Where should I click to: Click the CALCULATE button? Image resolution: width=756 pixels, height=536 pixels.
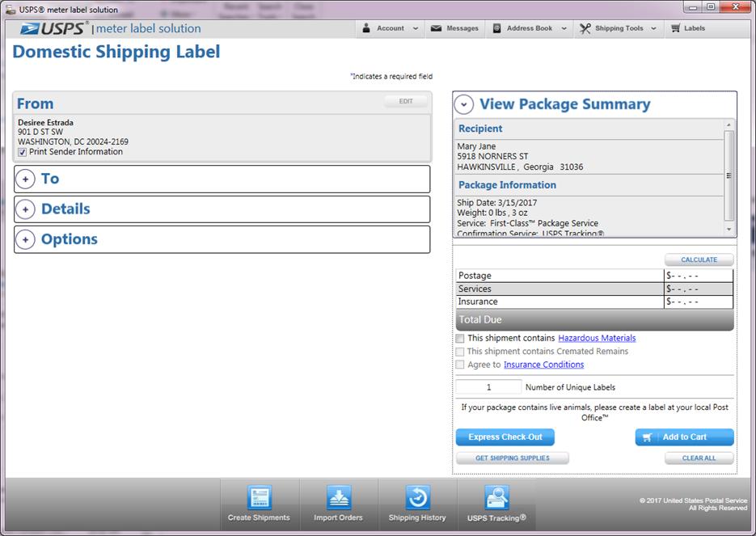[699, 260]
